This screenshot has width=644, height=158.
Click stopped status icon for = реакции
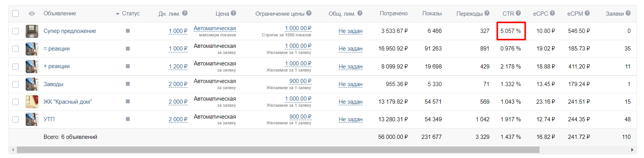coord(128,49)
